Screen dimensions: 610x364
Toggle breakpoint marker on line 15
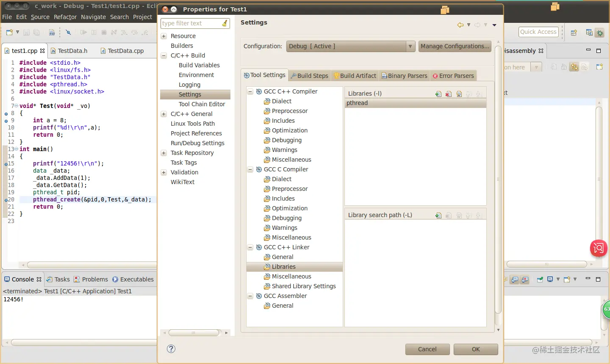pyautogui.click(x=6, y=164)
